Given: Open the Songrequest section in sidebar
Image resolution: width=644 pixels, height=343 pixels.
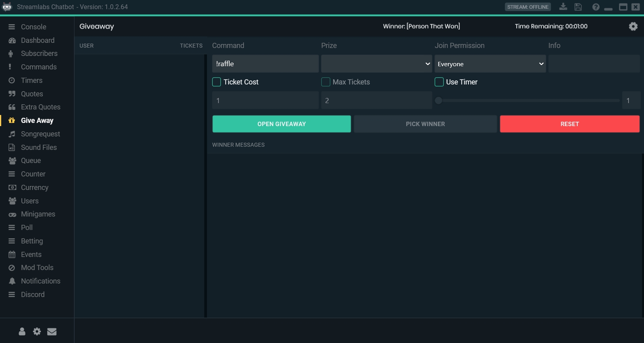Looking at the screenshot, I should (40, 134).
